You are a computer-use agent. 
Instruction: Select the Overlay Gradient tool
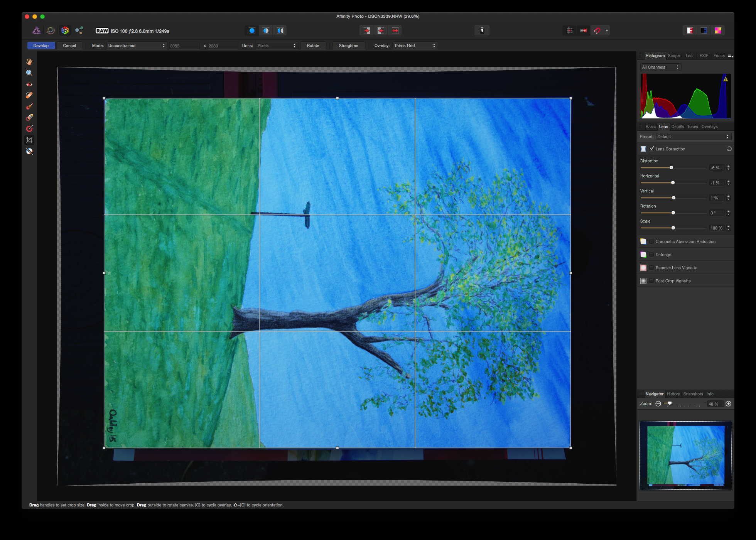point(30,128)
